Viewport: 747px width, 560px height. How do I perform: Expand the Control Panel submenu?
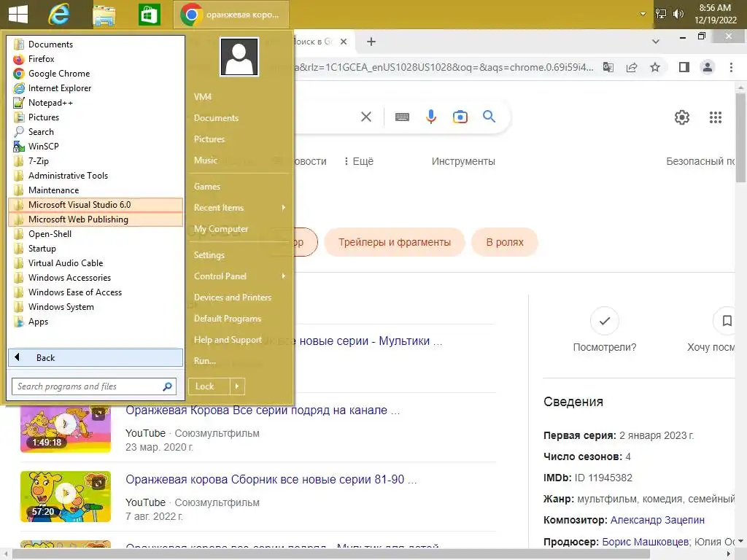click(x=239, y=276)
